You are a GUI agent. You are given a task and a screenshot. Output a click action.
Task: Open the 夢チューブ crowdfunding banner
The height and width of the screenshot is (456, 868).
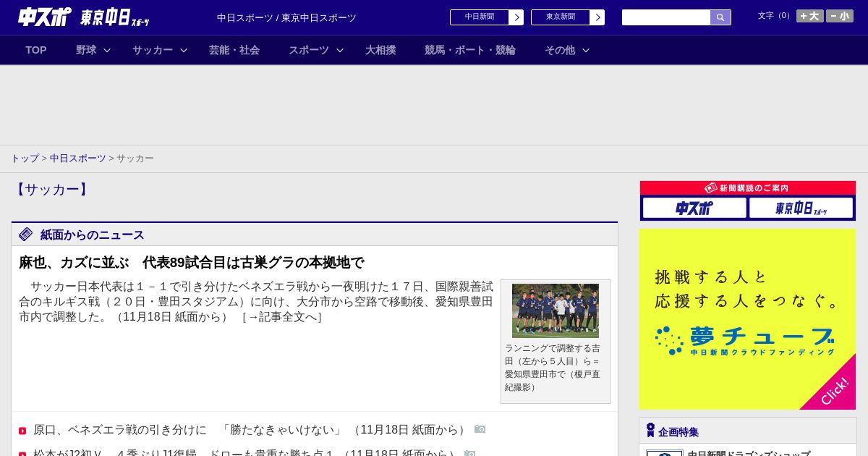747,319
